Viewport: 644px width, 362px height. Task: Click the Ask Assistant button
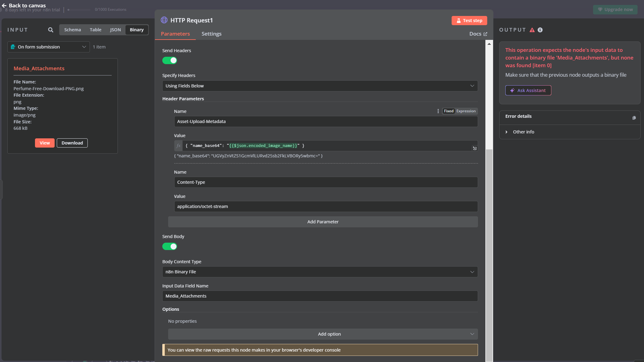(x=528, y=90)
